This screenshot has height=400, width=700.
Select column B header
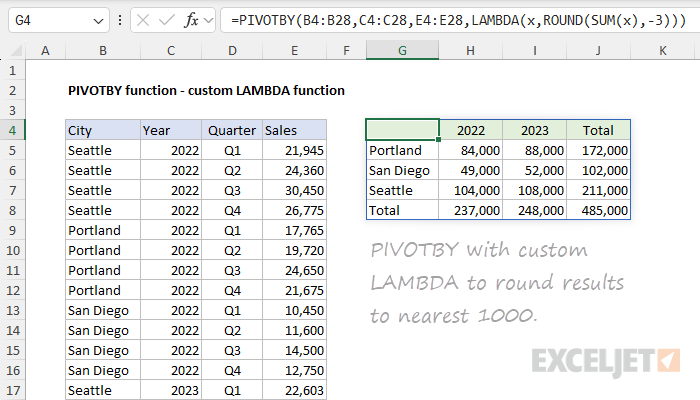point(103,50)
